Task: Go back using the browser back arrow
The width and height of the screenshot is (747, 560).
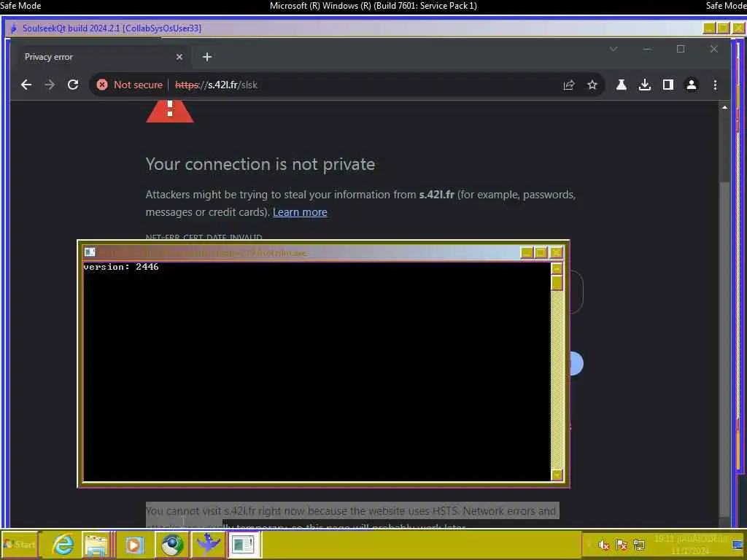Action: click(x=26, y=85)
